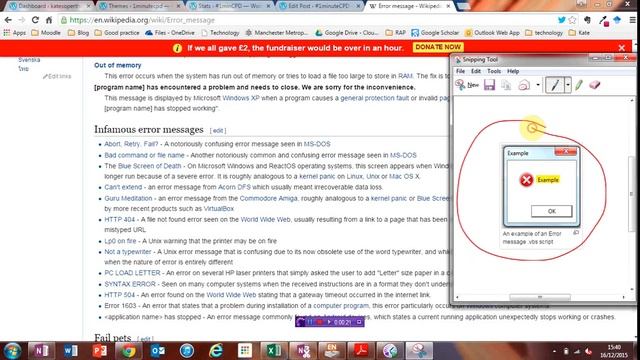Switch to the Themes browser tab

tap(140, 6)
